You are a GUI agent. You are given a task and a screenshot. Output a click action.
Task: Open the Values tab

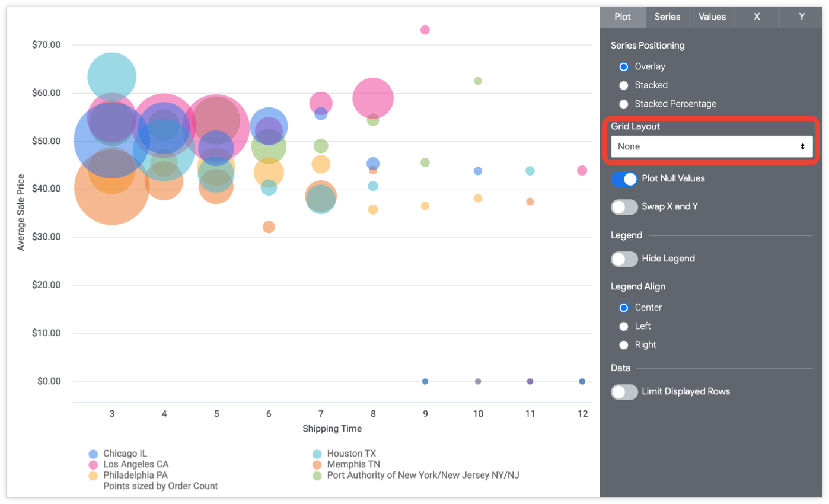(712, 17)
